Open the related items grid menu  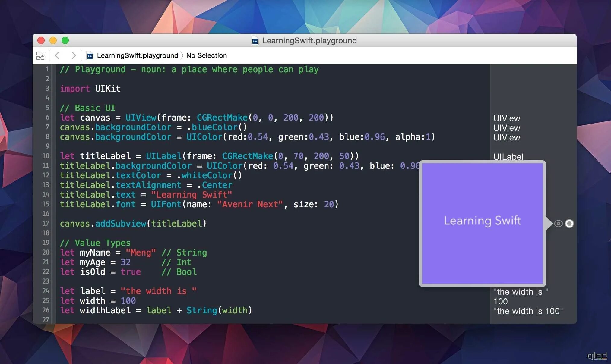click(x=40, y=56)
